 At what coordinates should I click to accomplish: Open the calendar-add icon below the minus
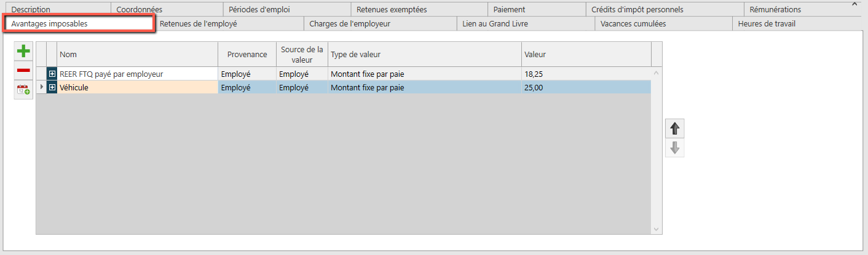click(x=23, y=90)
